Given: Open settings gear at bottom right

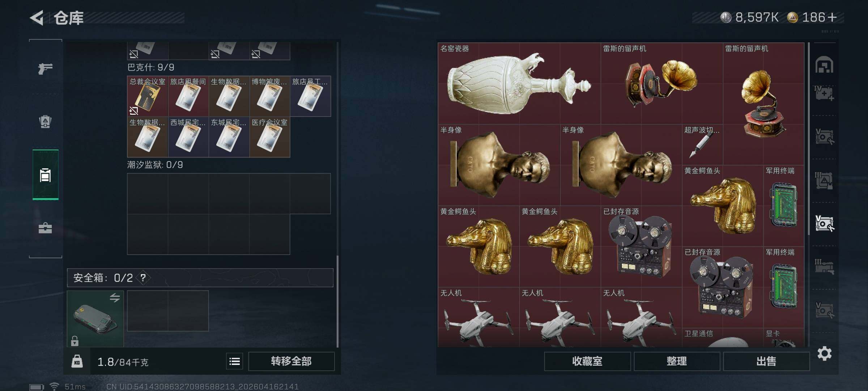Looking at the screenshot, I should click(825, 353).
